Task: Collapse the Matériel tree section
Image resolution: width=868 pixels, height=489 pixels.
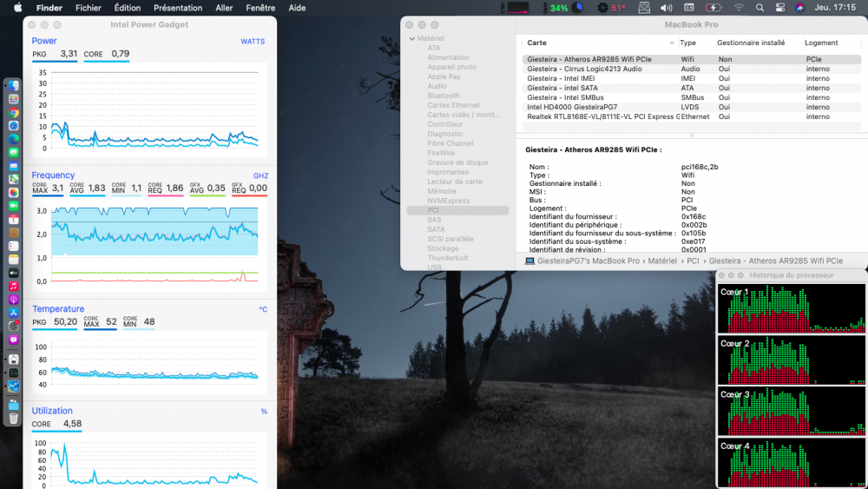Action: (411, 39)
